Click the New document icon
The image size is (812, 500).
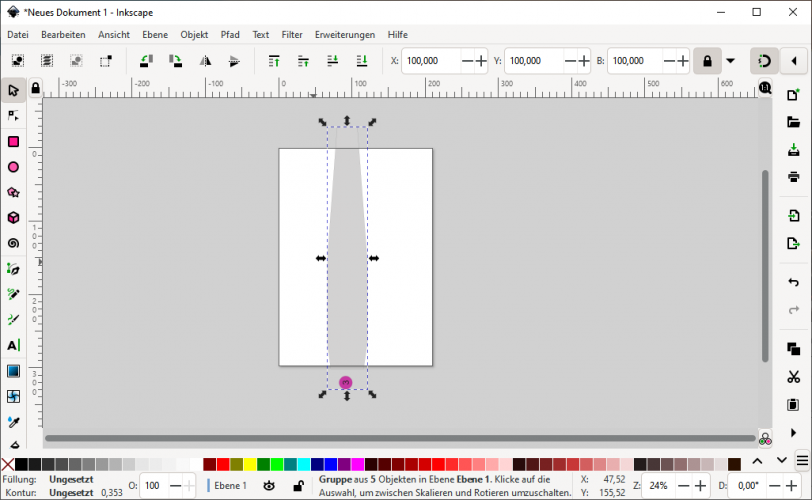(793, 95)
